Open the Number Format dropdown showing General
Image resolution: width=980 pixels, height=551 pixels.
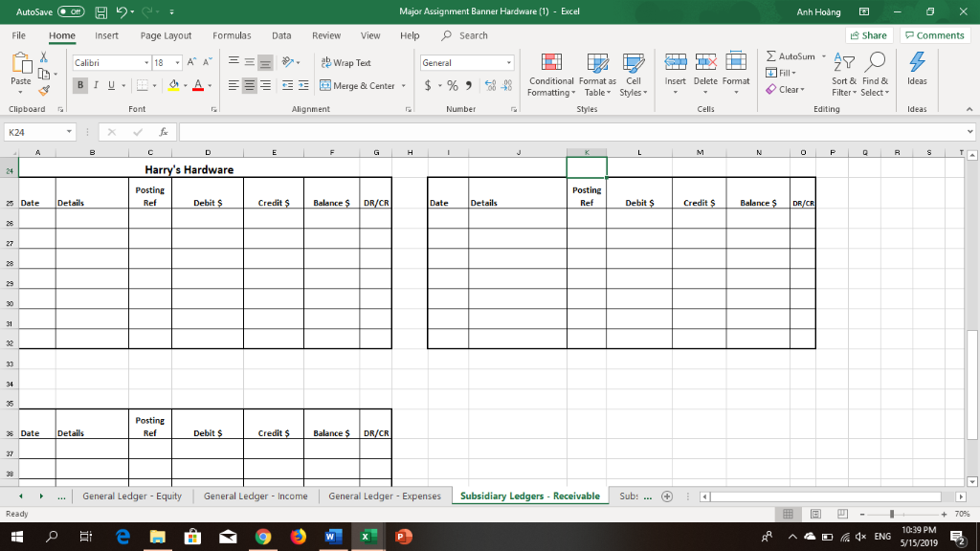tap(466, 61)
